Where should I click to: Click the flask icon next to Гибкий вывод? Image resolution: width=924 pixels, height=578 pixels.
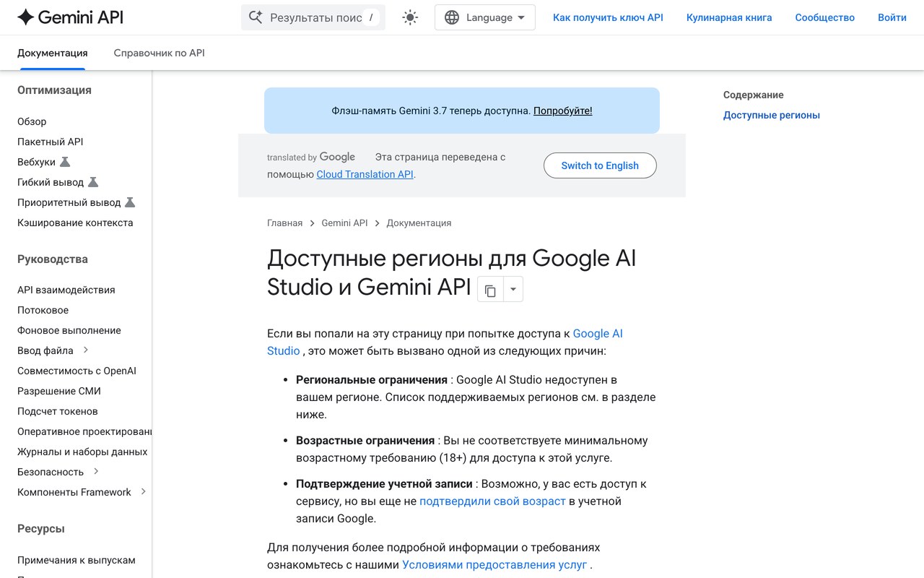pos(93,182)
